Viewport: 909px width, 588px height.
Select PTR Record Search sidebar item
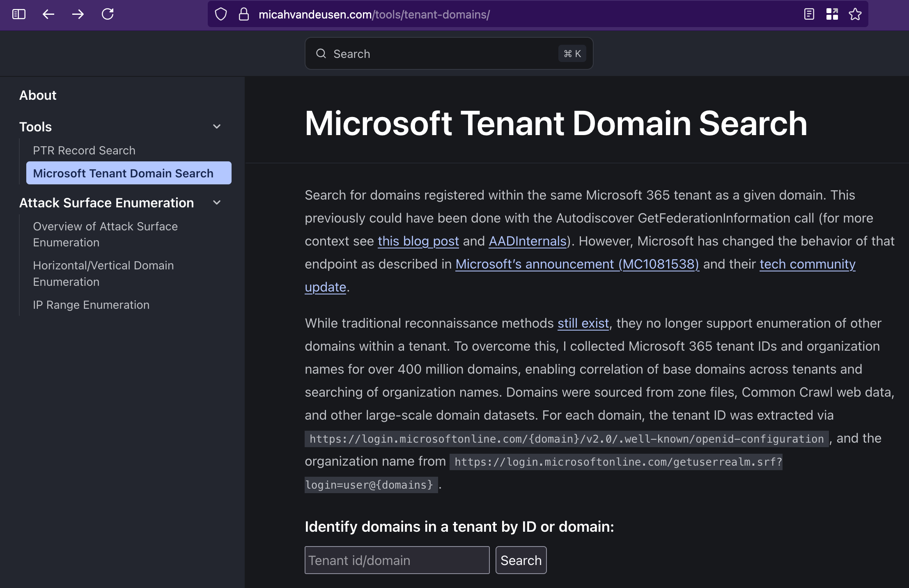84,150
